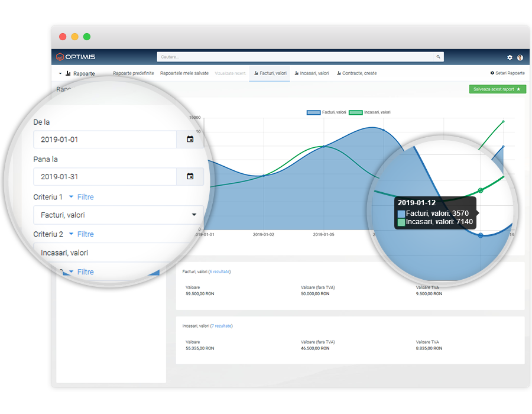Expand Filtre next to Criteriu 2
The image size is (532, 414).
[x=81, y=234]
